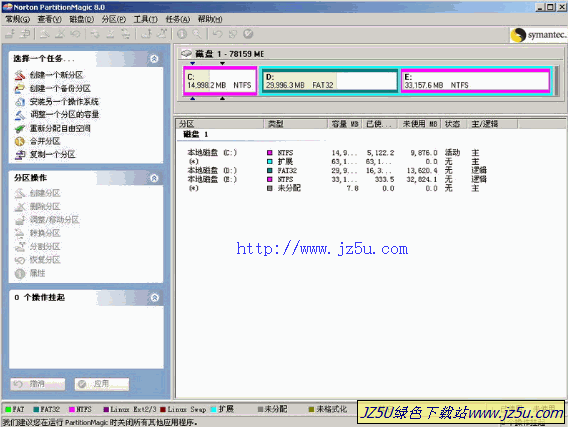Click the 磁盘 1 group heading in partition list

[196, 135]
